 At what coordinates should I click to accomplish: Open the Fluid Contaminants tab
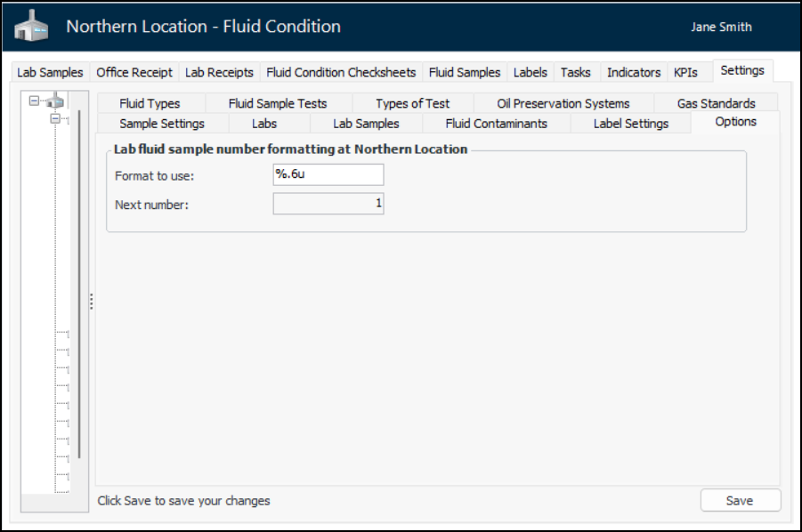pos(496,124)
